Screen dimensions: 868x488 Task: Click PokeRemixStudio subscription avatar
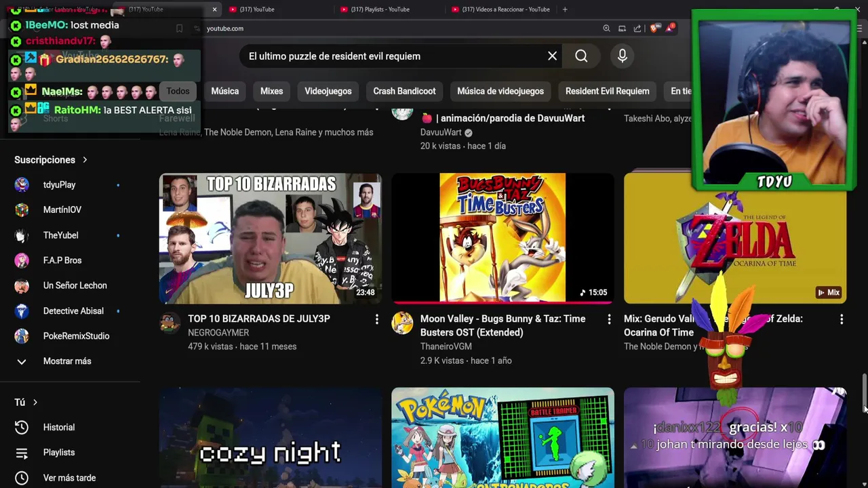(22, 336)
